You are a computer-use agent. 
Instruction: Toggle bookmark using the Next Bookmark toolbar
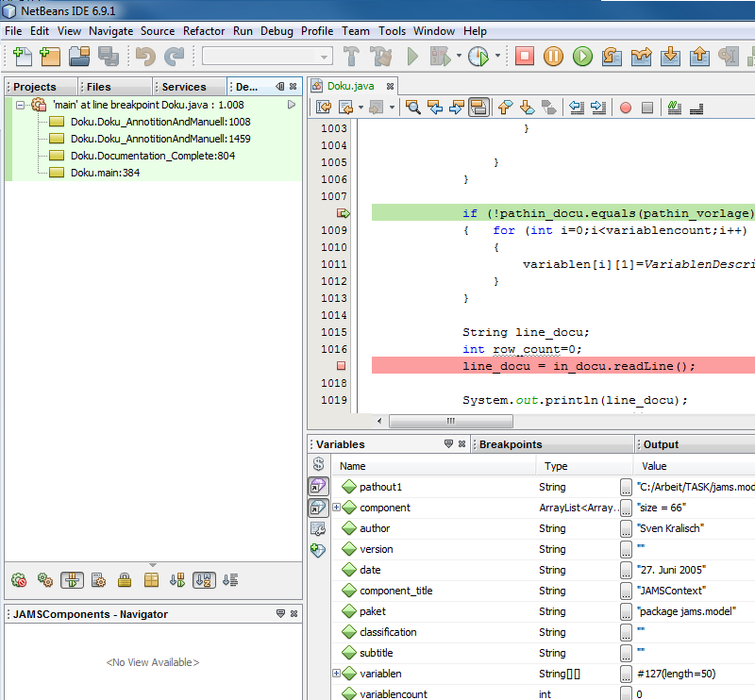[x=527, y=108]
